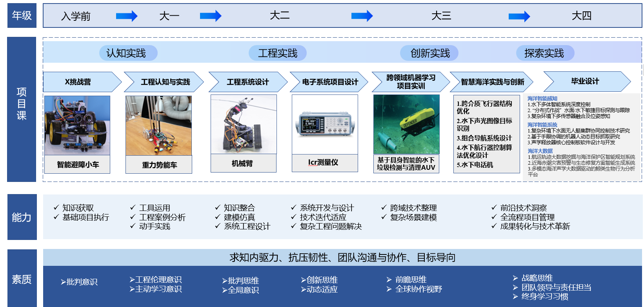Click the blue arrow between 大一 and 大二
Screen dimensions: 644x307
pos(211,16)
